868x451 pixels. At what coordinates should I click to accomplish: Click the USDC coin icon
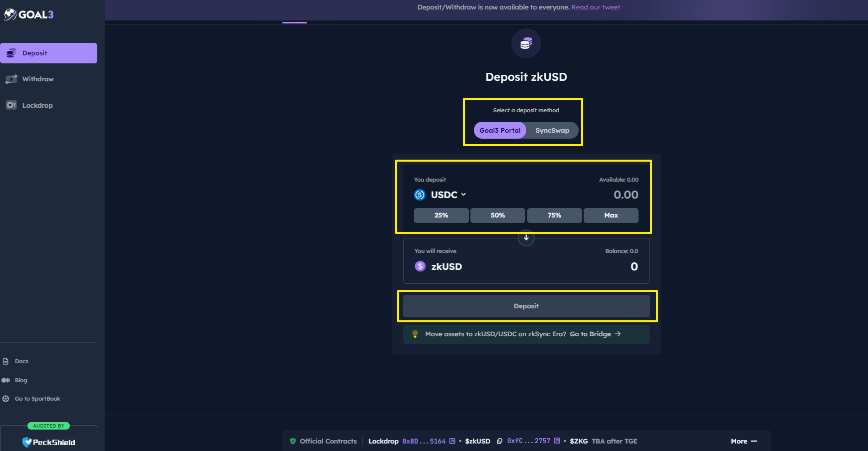point(420,195)
